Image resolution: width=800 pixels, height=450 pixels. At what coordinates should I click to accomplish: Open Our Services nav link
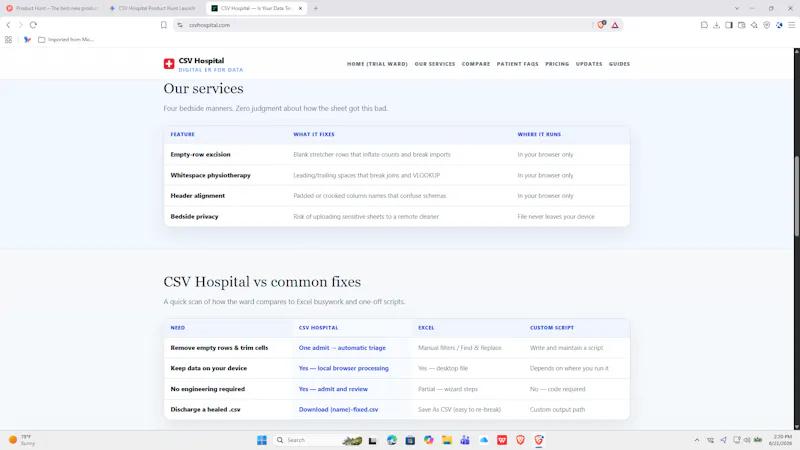(x=435, y=64)
